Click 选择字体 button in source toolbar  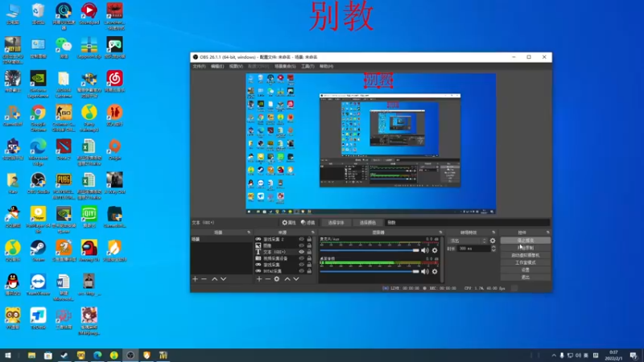coord(336,223)
